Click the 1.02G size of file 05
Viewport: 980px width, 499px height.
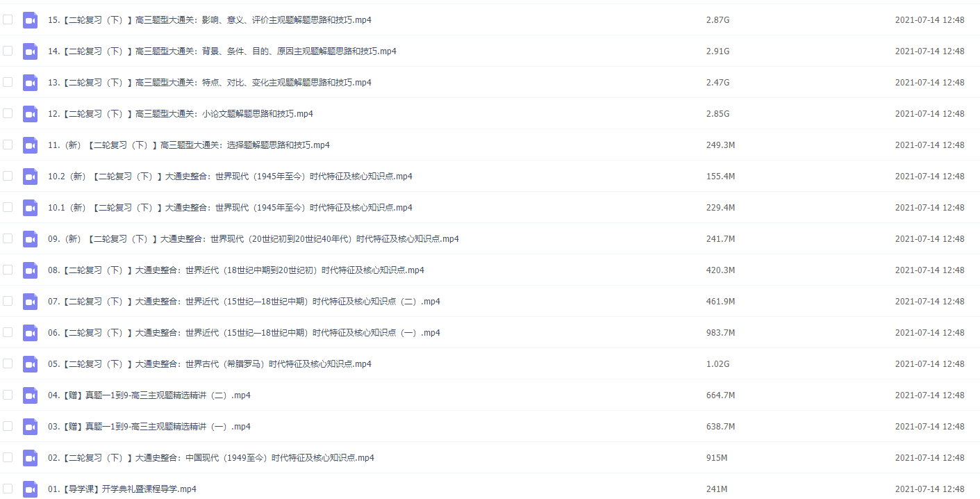(x=717, y=364)
